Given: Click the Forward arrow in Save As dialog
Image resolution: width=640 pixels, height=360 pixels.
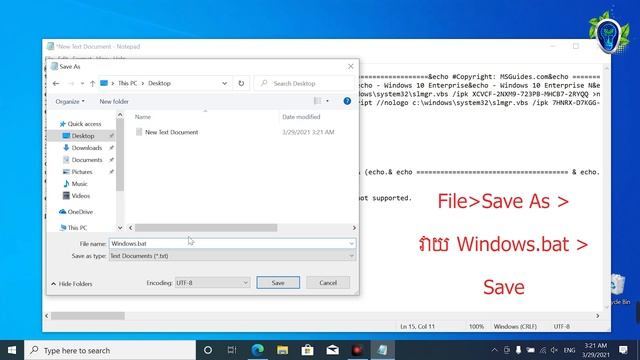Looking at the screenshot, I should tap(71, 83).
